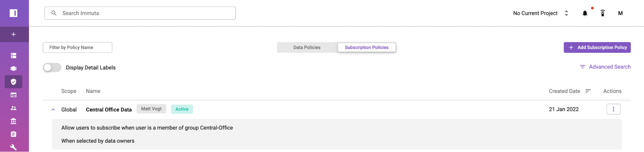Switch to the Data Policies tab

[x=307, y=47]
